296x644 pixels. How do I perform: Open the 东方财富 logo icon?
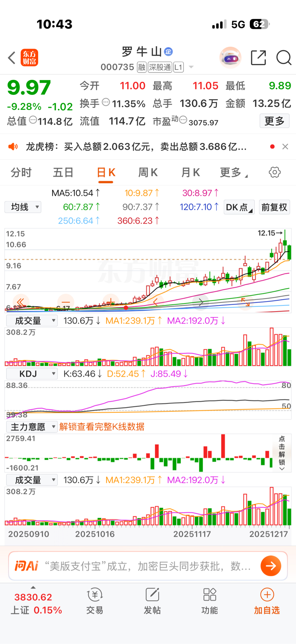pos(29,58)
